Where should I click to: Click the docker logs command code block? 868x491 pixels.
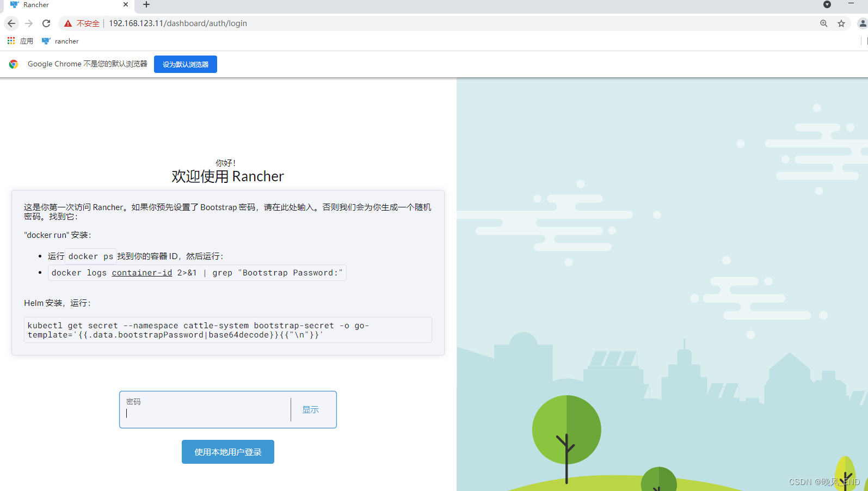197,273
